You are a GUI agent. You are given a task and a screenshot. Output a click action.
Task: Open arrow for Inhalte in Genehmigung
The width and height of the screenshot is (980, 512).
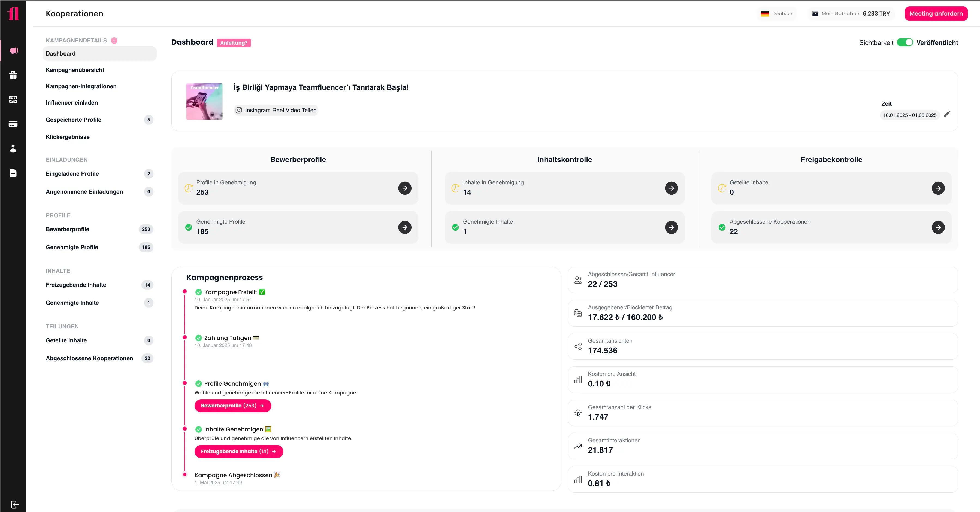pos(672,188)
